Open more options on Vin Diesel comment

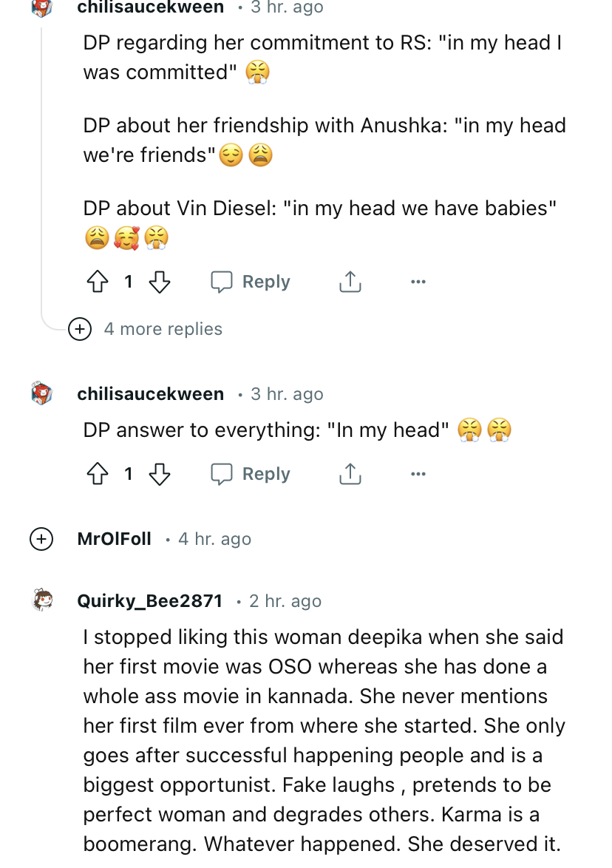(418, 282)
